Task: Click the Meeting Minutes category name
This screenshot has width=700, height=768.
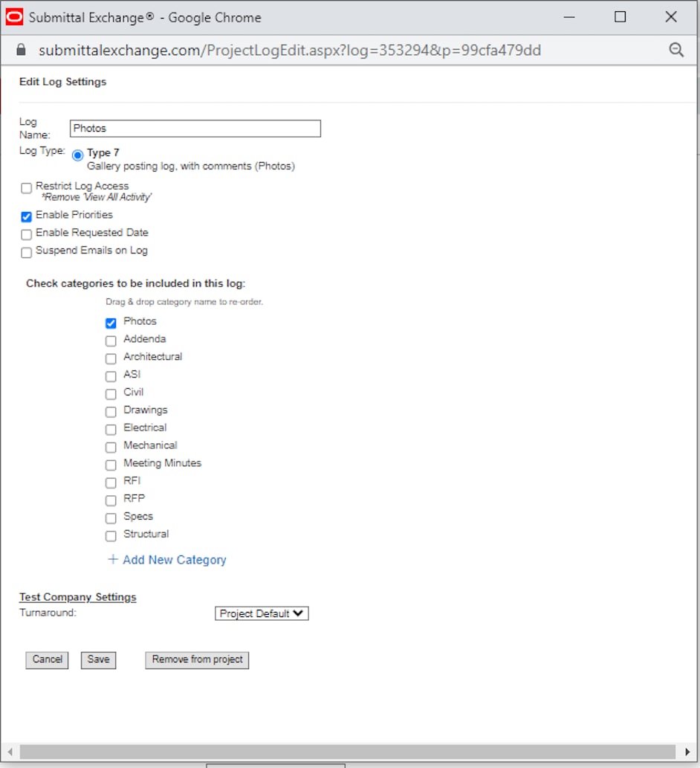Action: pyautogui.click(x=162, y=463)
